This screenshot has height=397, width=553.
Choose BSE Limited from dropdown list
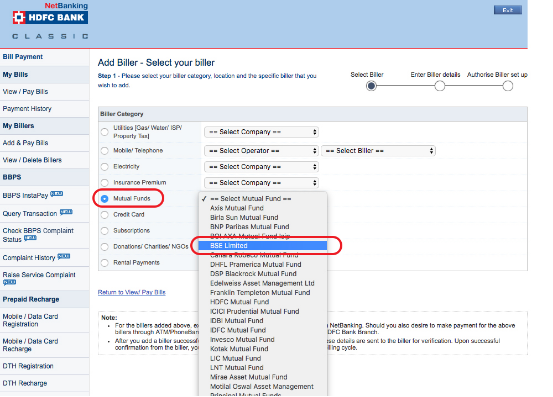[263, 246]
